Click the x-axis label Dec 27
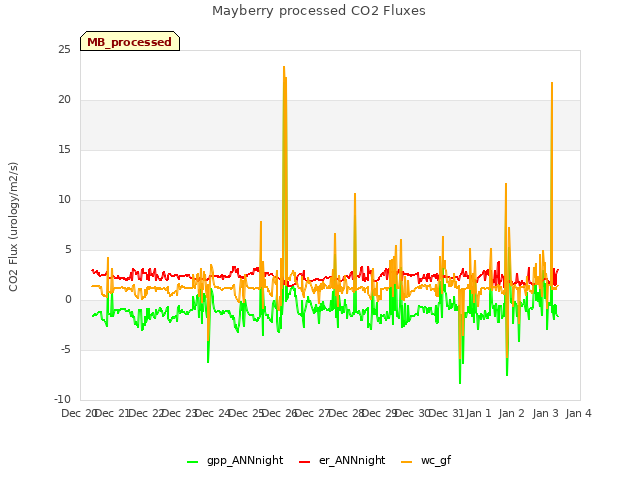 tap(313, 413)
